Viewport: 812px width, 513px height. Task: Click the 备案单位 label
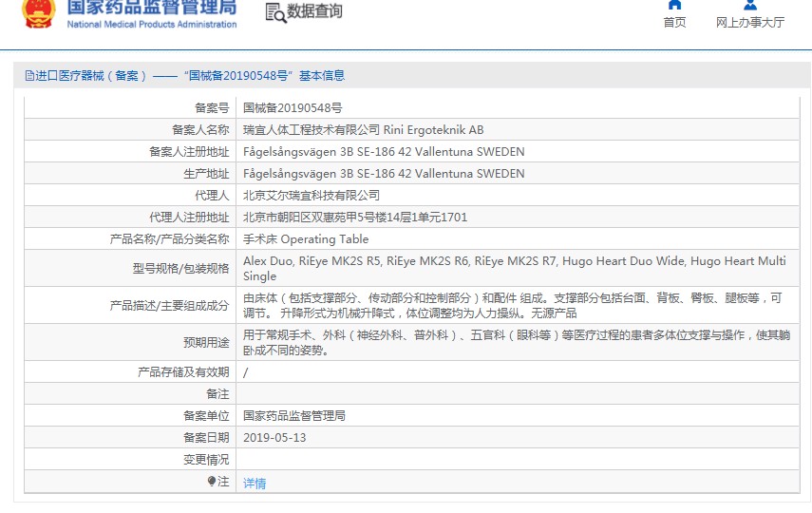pyautogui.click(x=206, y=415)
